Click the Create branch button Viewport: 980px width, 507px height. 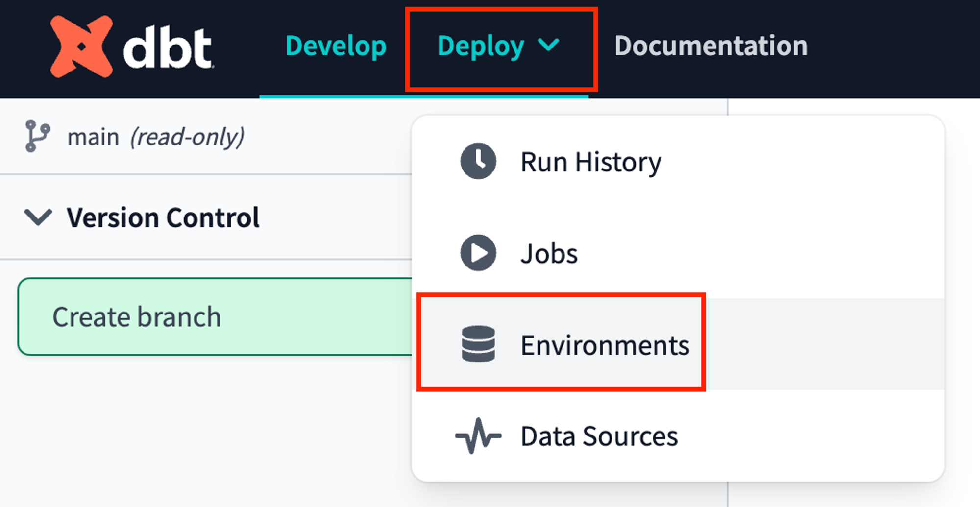coord(137,317)
